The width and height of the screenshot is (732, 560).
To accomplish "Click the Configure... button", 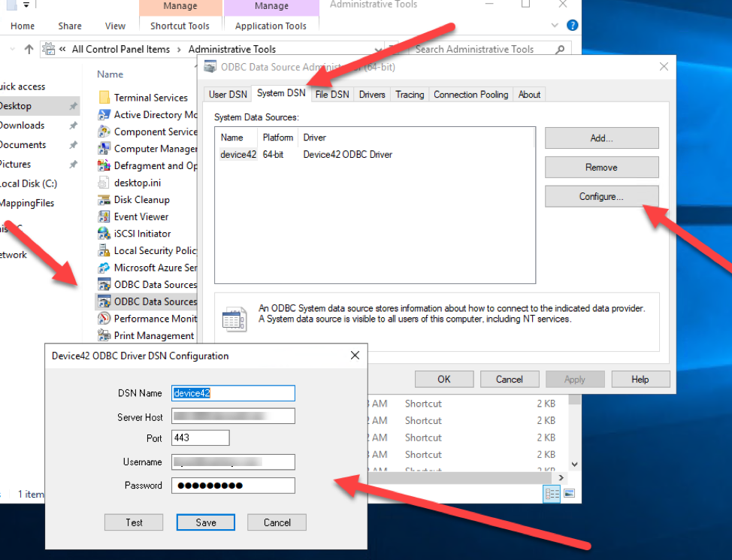I will 601,197.
